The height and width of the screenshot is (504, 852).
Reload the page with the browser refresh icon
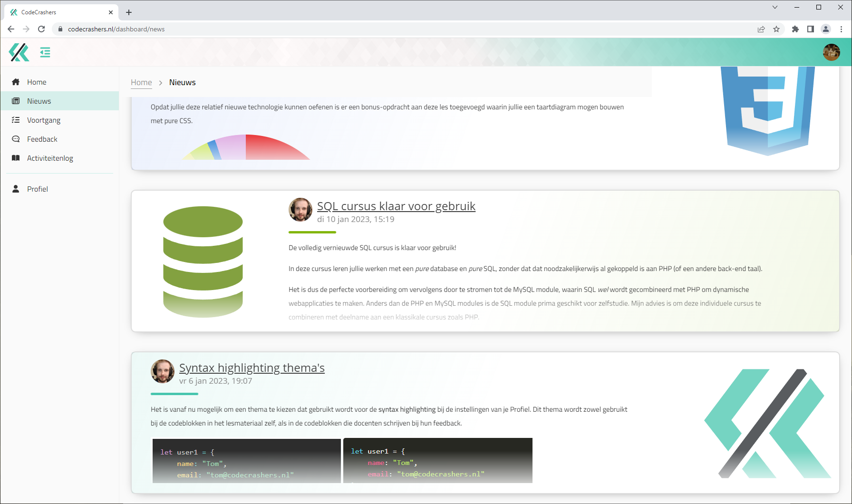pos(41,29)
